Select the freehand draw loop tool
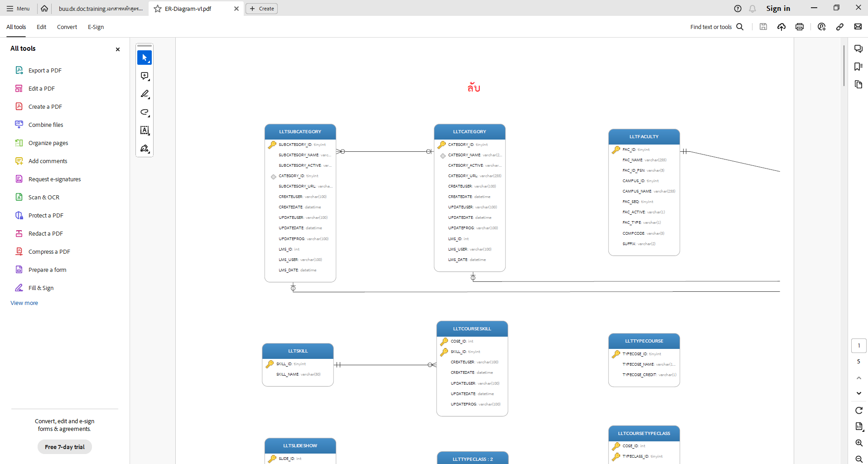The height and width of the screenshot is (464, 868). pos(145,112)
